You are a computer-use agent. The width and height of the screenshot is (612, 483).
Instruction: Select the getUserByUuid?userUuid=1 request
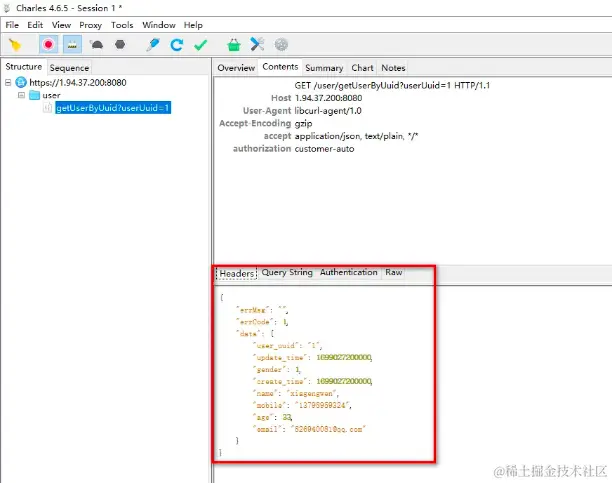113,108
